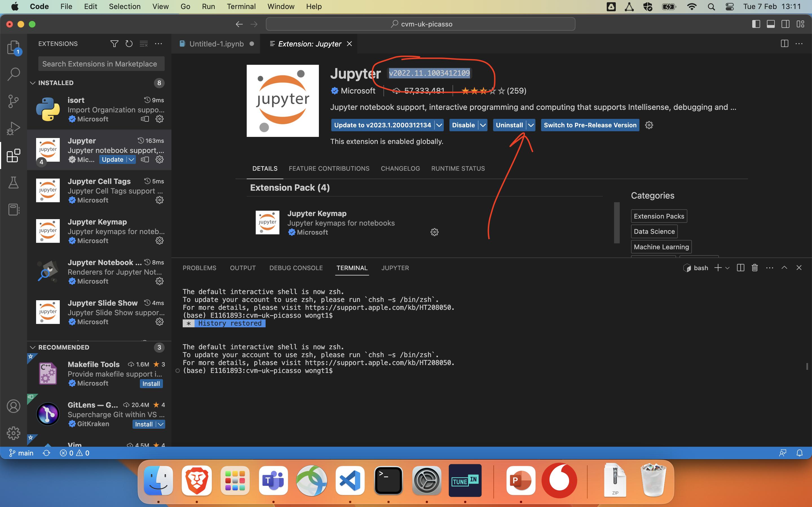Toggle the secondary side bar
The image size is (812, 507).
785,24
